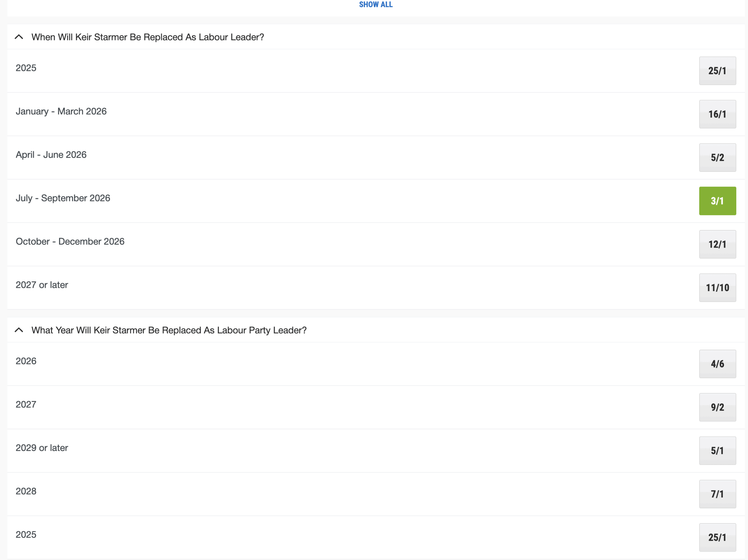The height and width of the screenshot is (560, 748).
Task: Deselect the highlighted 3/1 July - September odds
Action: click(x=717, y=201)
